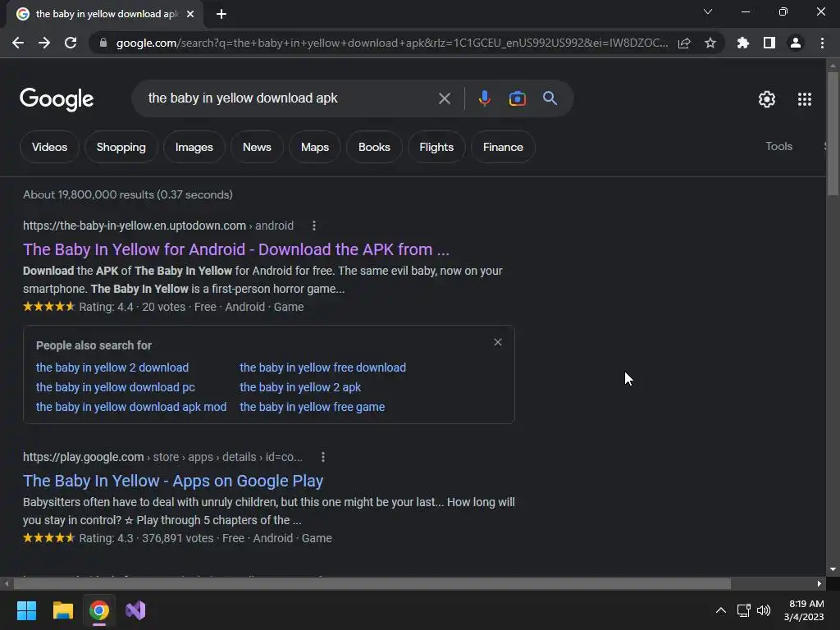Bookmark this tab with star icon
The height and width of the screenshot is (630, 840).
tap(710, 43)
